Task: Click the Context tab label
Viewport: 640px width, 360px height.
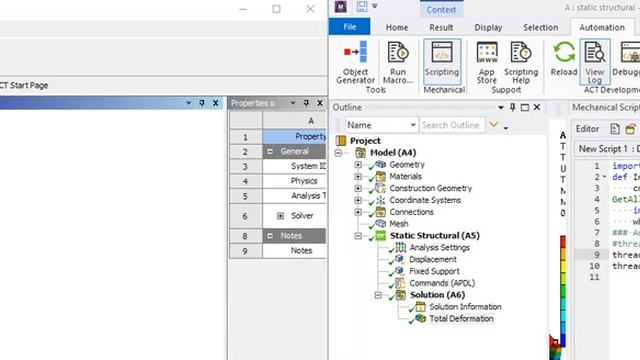Action: 441,9
